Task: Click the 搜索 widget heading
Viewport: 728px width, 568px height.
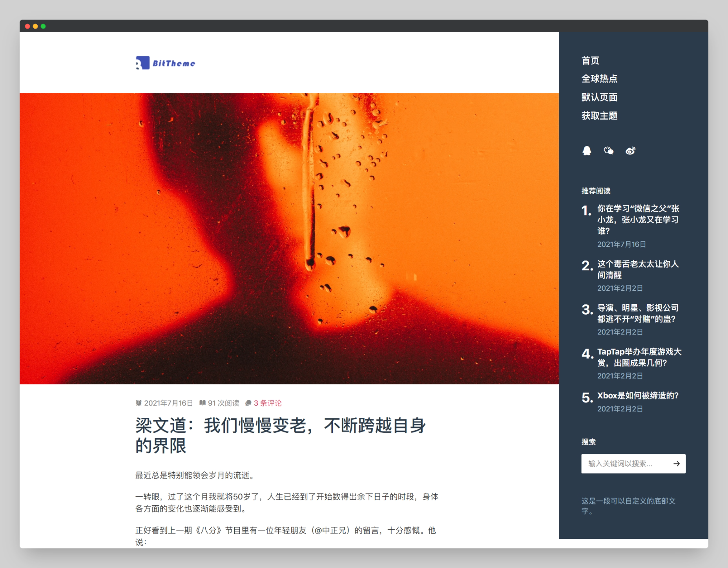Action: [x=588, y=442]
